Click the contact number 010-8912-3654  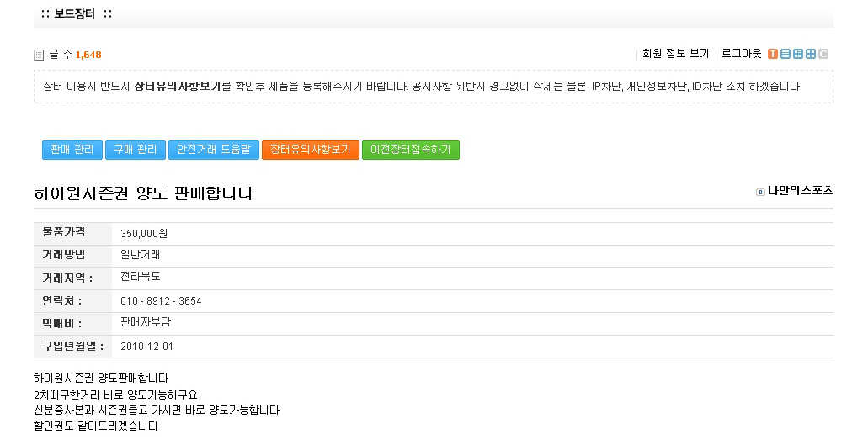[x=161, y=301]
